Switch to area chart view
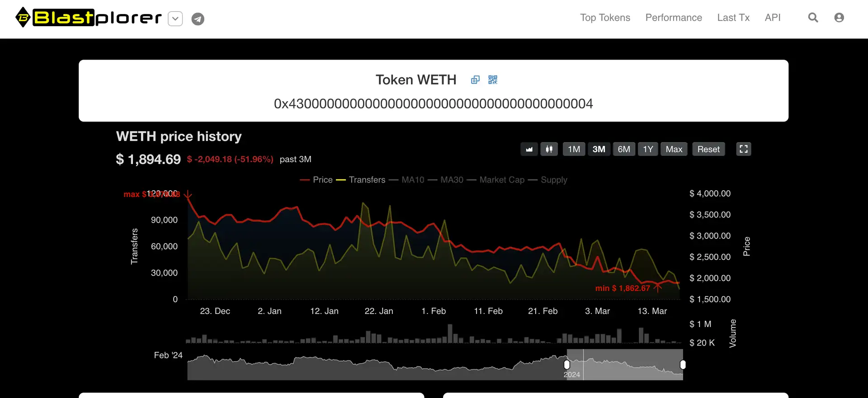 [529, 149]
